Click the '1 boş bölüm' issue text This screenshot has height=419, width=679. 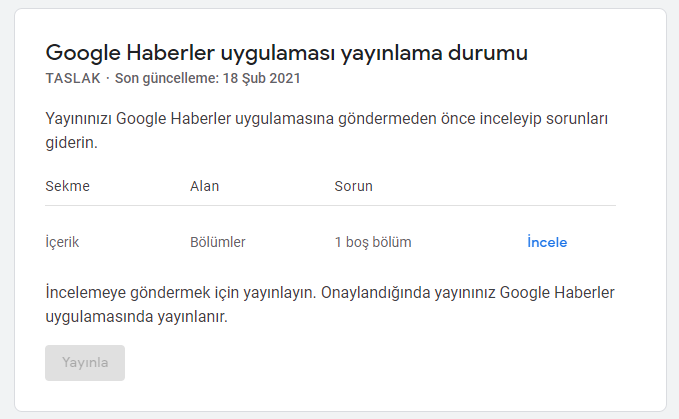[373, 242]
